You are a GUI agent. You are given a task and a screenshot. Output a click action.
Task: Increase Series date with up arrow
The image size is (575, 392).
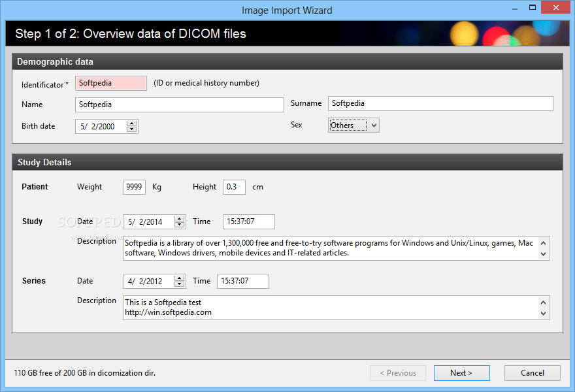[179, 278]
